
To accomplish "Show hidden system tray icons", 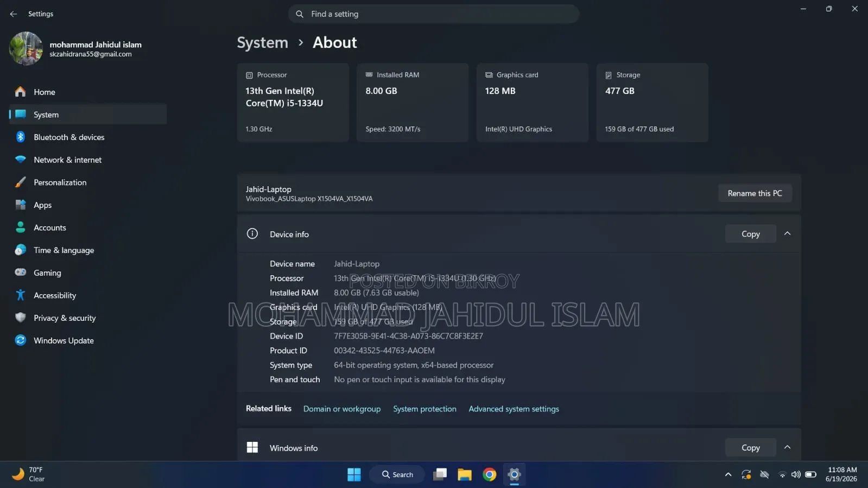I will pos(728,474).
